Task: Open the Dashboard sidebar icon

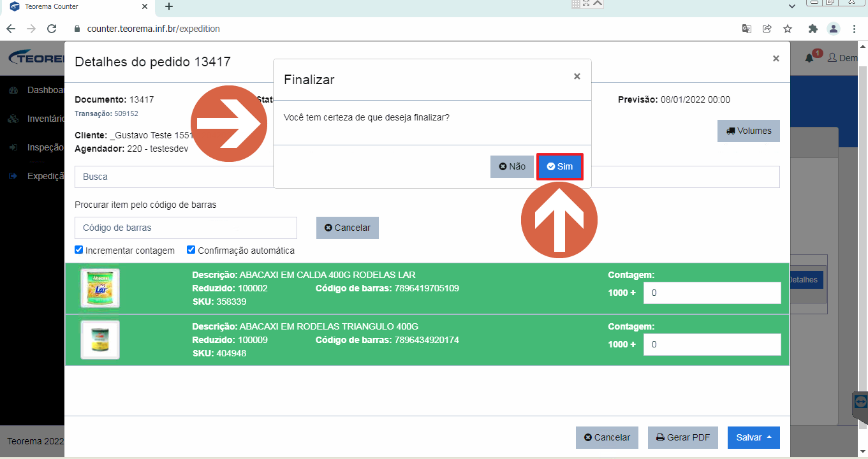Action: coord(13,91)
